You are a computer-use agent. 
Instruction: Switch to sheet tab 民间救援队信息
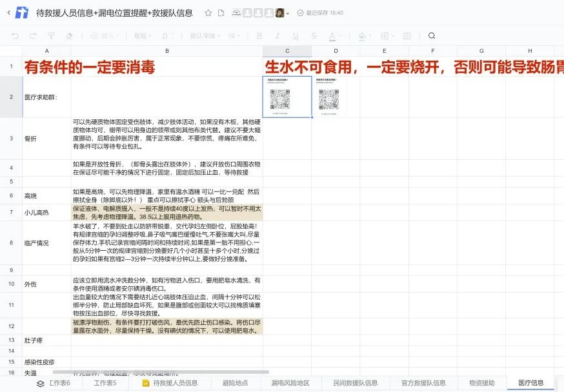356,383
